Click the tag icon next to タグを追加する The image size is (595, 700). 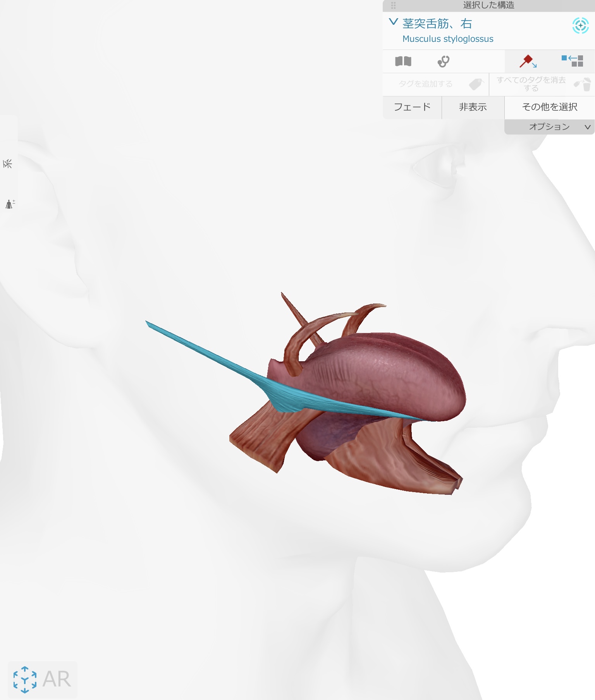pyautogui.click(x=476, y=84)
